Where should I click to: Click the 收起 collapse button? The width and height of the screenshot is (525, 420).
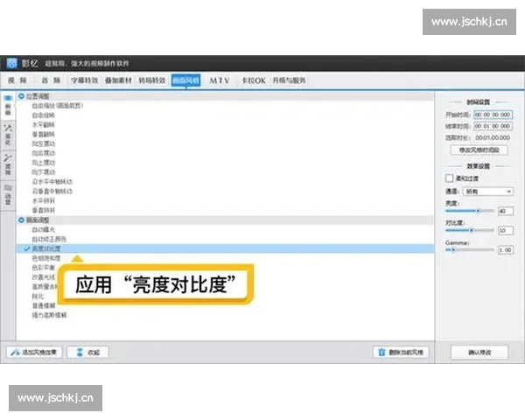87,353
